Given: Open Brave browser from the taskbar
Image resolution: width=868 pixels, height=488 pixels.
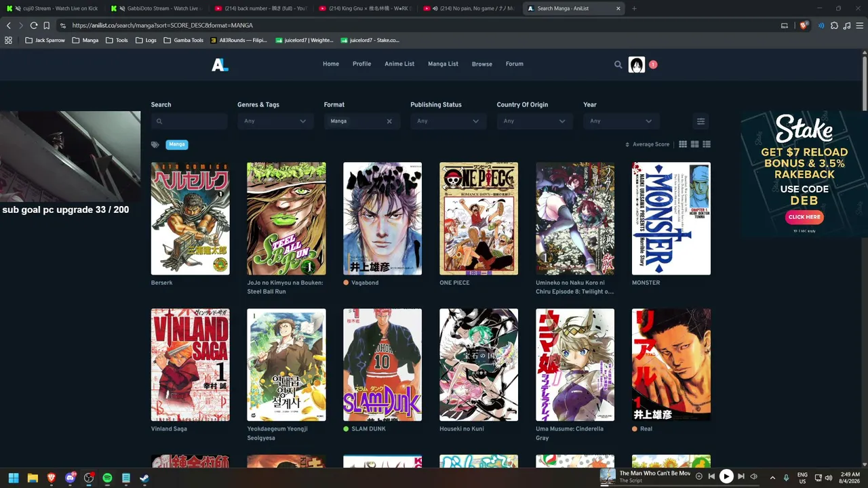Looking at the screenshot, I should [x=51, y=478].
